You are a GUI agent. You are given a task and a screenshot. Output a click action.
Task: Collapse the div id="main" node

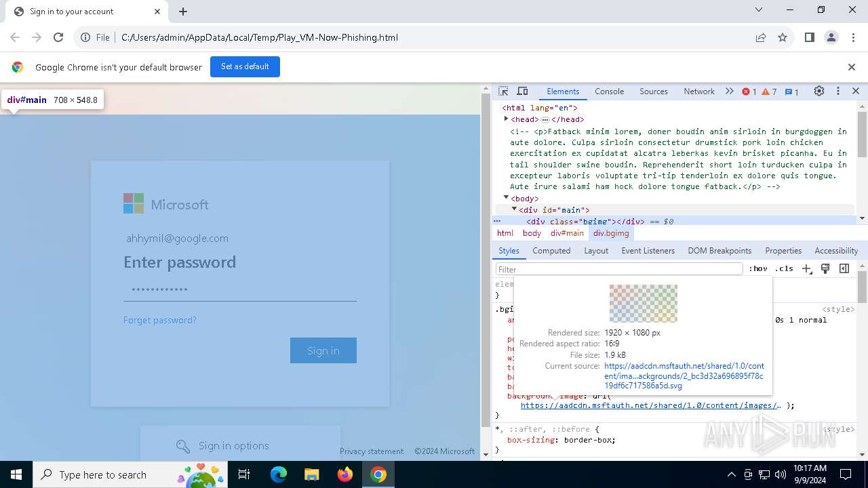tap(514, 209)
